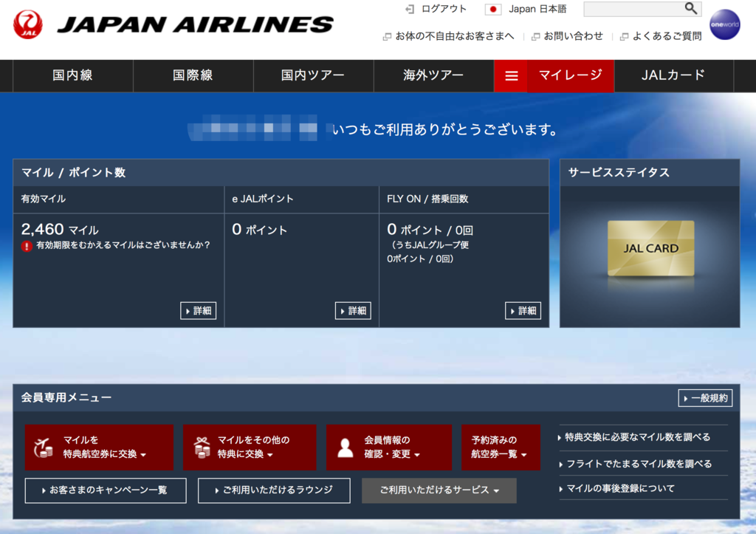The height and width of the screenshot is (534, 756).
Task: Select the マイレージ tab
Action: (571, 76)
